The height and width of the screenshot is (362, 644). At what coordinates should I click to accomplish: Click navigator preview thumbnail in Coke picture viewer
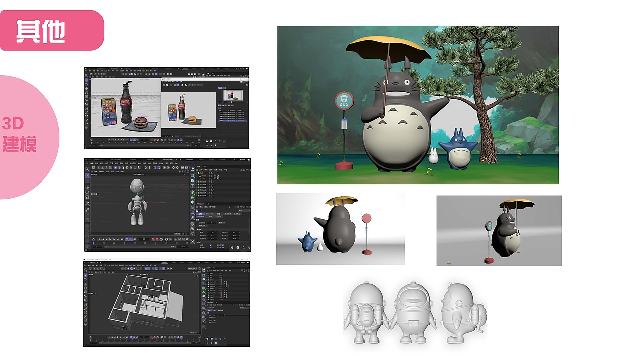click(x=233, y=95)
